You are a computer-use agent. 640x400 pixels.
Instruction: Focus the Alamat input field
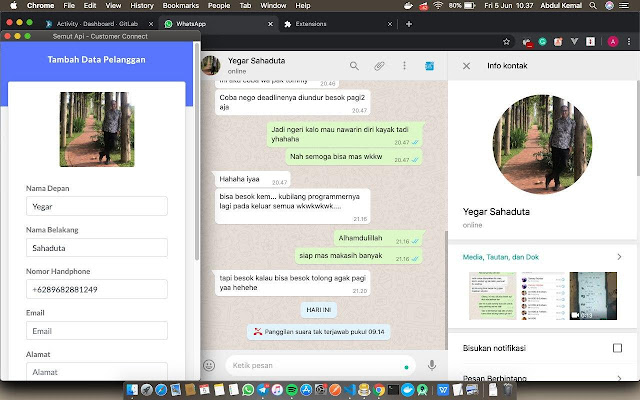coord(97,371)
